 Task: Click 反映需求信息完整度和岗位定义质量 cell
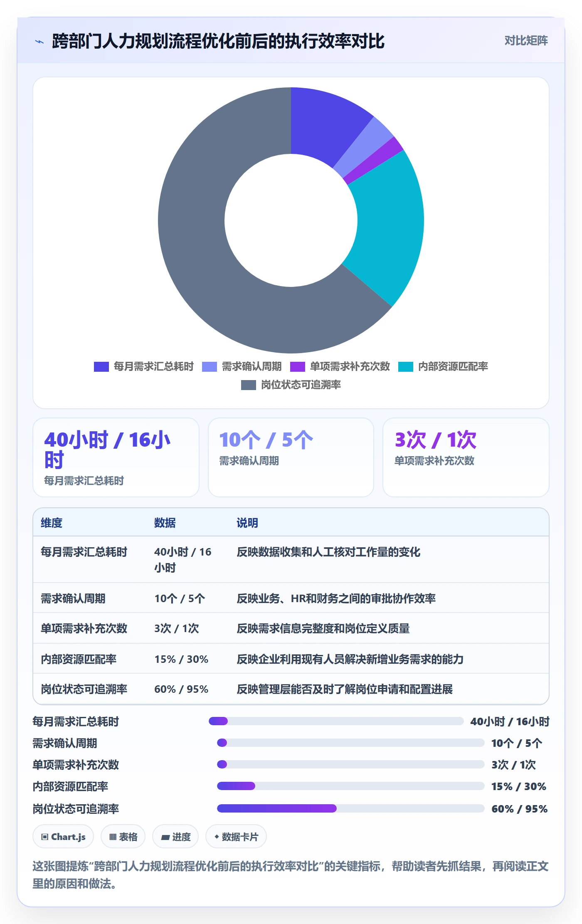tap(323, 628)
